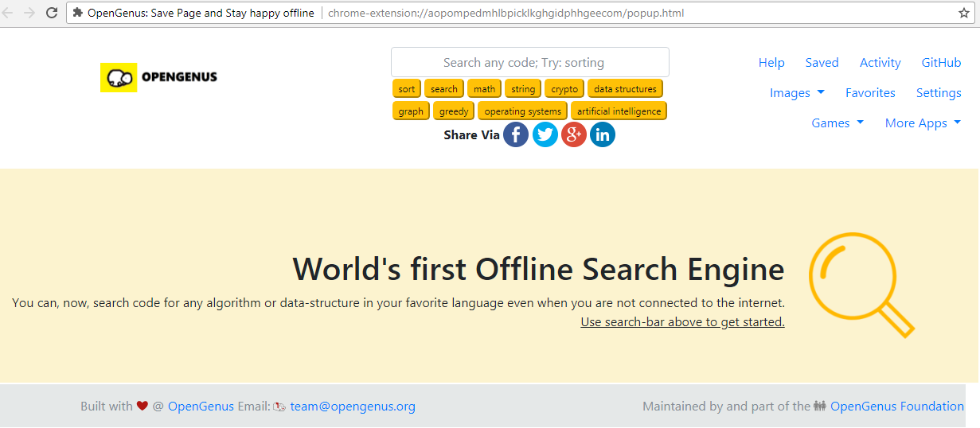Click the large magnifying glass icon
Image resolution: width=980 pixels, height=428 pixels.
(861, 285)
